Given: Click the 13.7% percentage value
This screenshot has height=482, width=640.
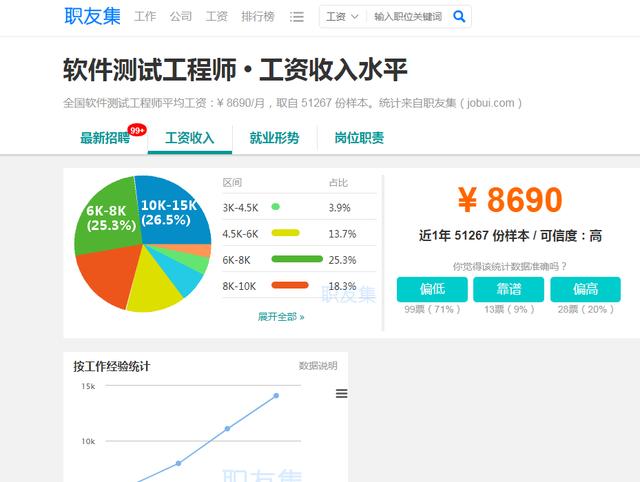Looking at the screenshot, I should click(342, 234).
